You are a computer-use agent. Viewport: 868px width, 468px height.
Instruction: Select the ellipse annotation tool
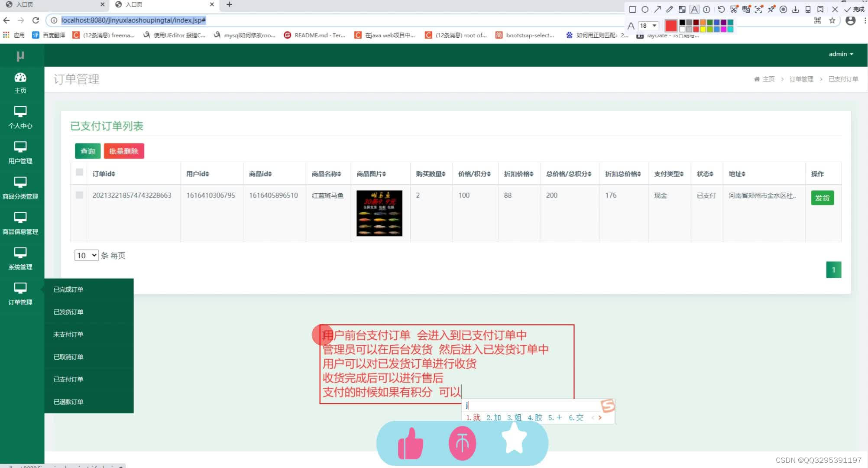tap(645, 9)
